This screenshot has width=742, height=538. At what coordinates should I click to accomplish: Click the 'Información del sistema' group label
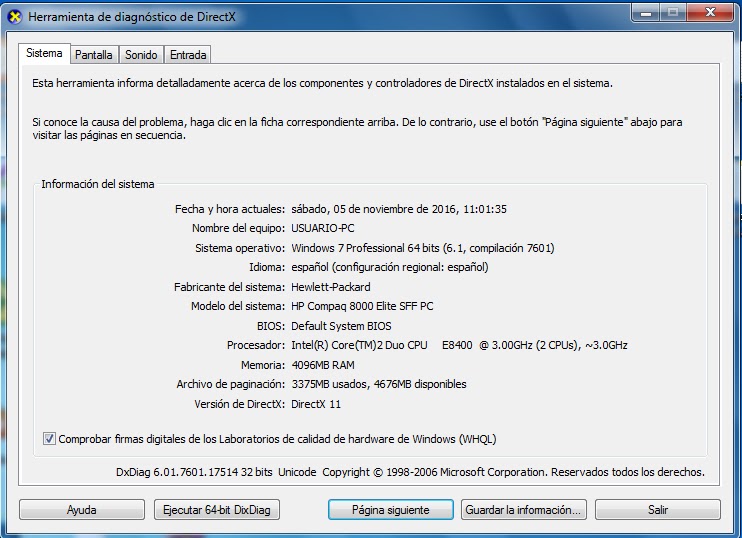coord(98,184)
